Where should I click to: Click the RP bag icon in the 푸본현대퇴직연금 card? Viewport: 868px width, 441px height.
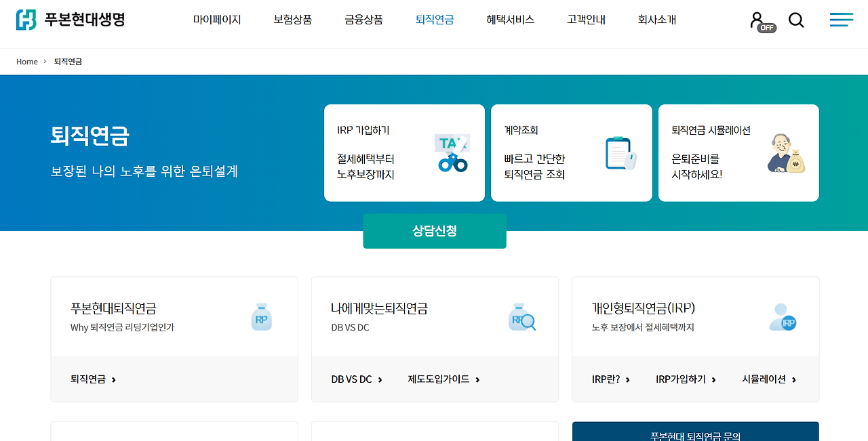[x=261, y=317]
